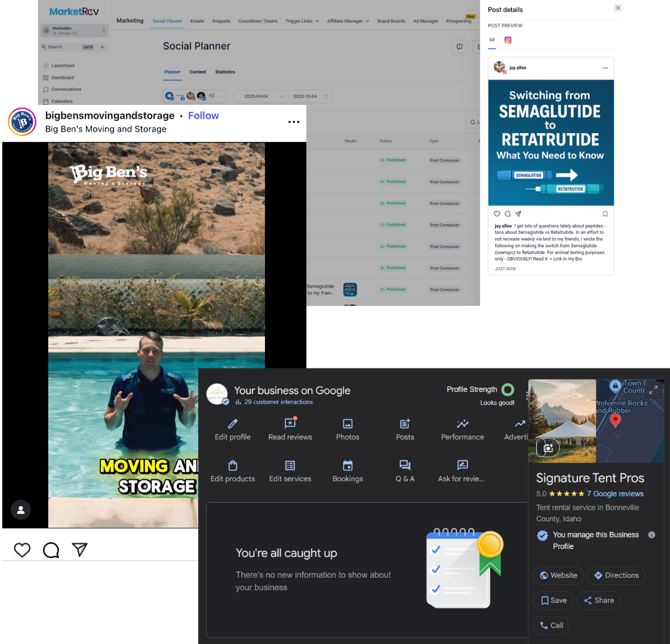This screenshot has height=644, width=670.
Task: Open the Ad Manager tab
Action: [x=425, y=21]
